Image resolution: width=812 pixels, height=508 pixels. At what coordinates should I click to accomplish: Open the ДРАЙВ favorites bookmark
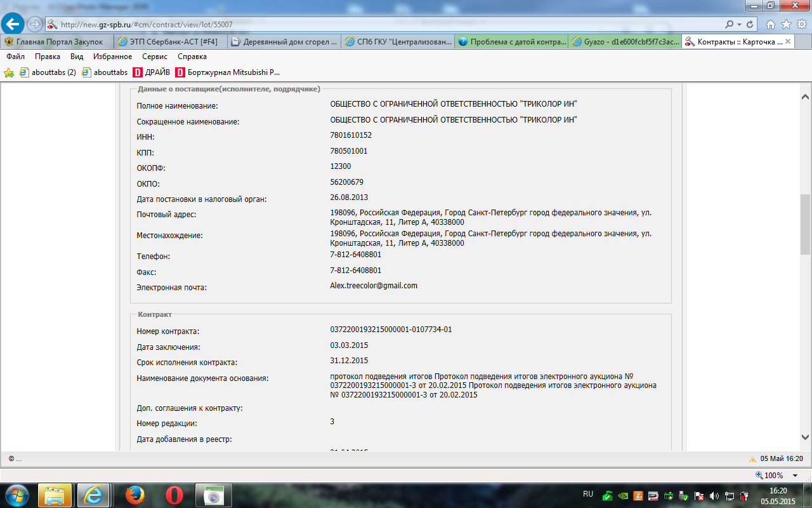151,72
